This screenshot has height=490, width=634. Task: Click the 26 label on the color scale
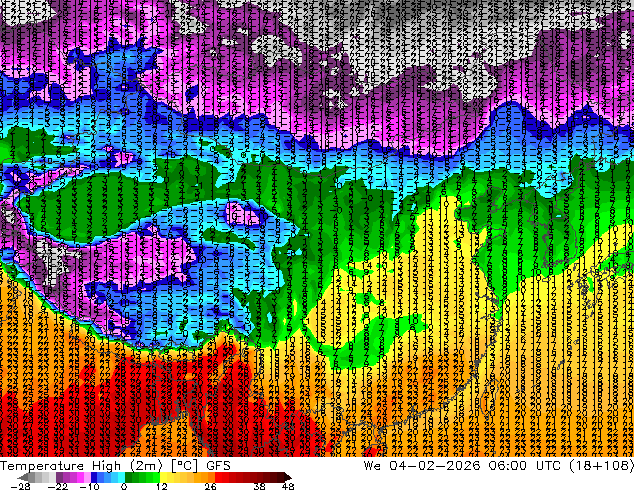point(210,486)
